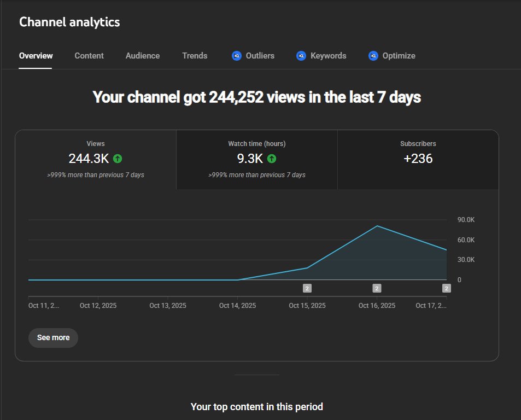Click the See more button
The width and height of the screenshot is (521, 420).
[x=53, y=337]
